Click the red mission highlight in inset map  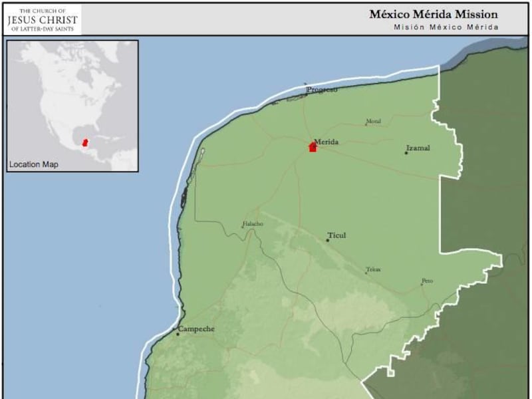pos(85,142)
